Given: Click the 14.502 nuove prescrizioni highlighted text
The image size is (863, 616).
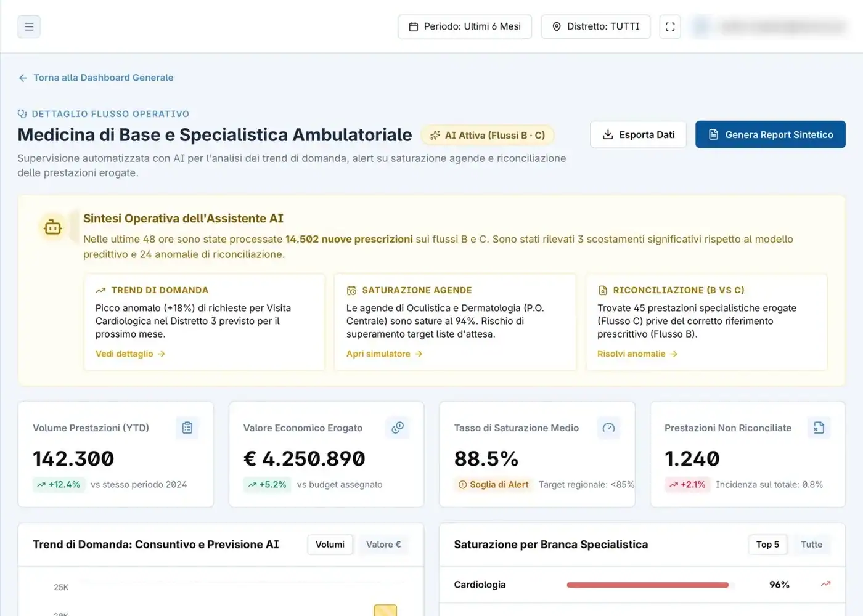Looking at the screenshot, I should pyautogui.click(x=349, y=239).
